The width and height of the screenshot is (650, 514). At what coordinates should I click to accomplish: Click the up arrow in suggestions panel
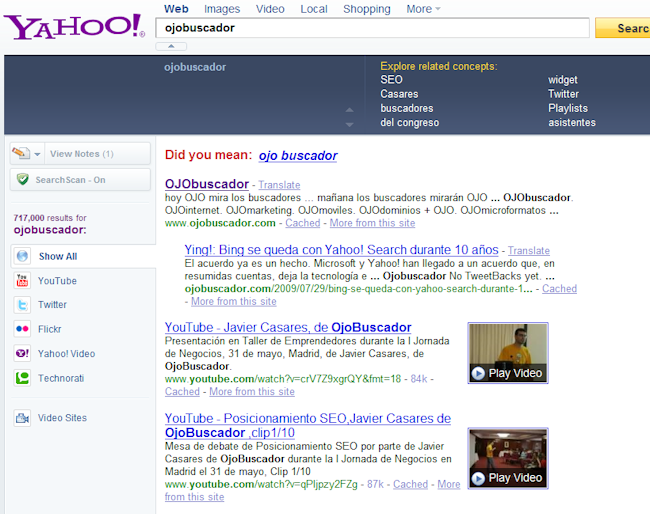349,110
